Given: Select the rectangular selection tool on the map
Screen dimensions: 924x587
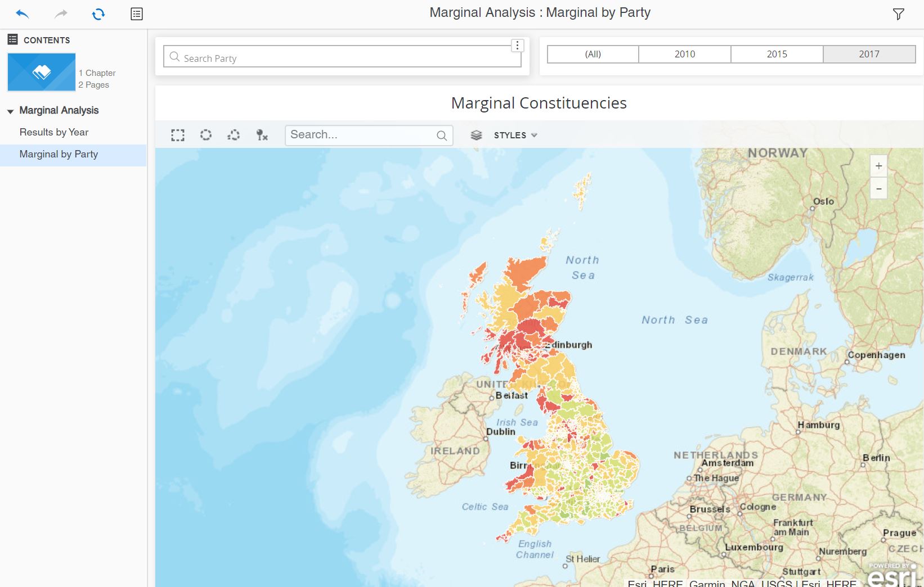Looking at the screenshot, I should tap(177, 135).
